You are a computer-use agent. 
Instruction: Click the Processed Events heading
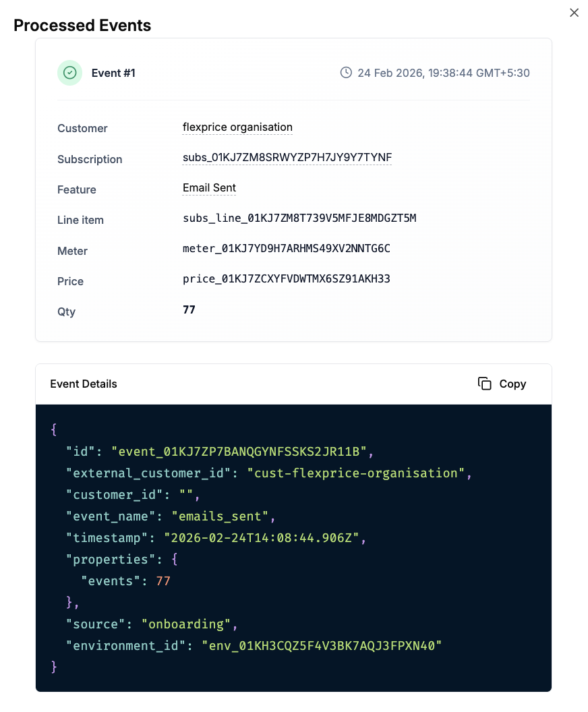(82, 26)
